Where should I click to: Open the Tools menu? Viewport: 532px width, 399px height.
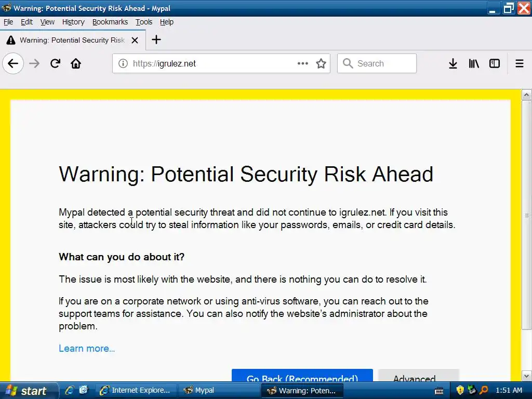click(x=144, y=22)
